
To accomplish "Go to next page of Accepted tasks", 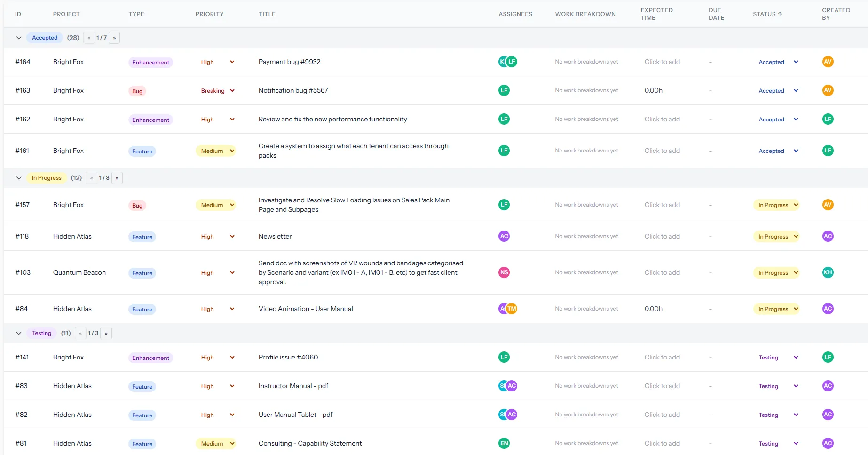I will 114,38.
